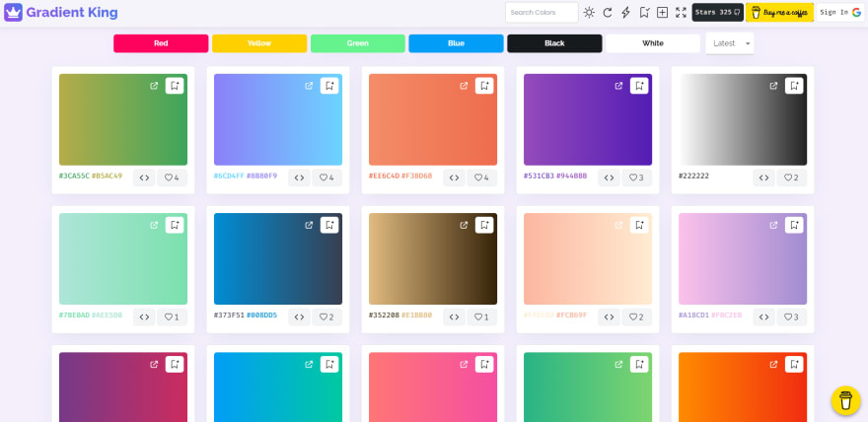Bookmark the #531CB3 purple gradient

point(639,86)
